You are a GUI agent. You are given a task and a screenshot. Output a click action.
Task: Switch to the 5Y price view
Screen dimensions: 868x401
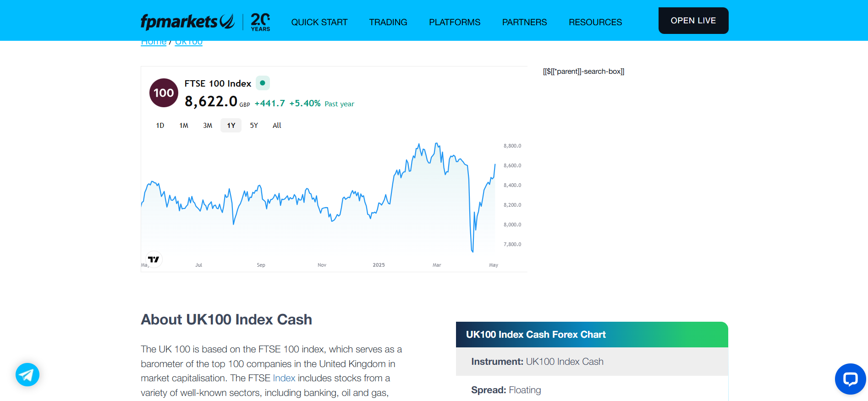click(x=253, y=125)
